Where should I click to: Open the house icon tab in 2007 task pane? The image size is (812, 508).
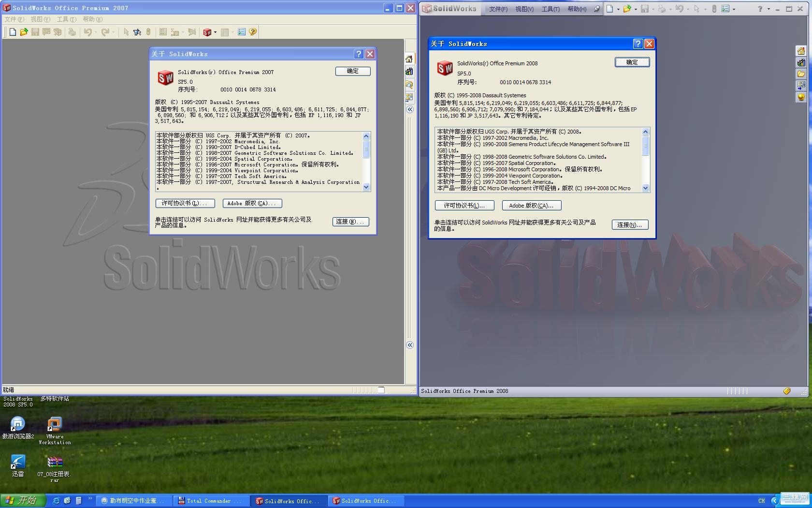(x=409, y=59)
